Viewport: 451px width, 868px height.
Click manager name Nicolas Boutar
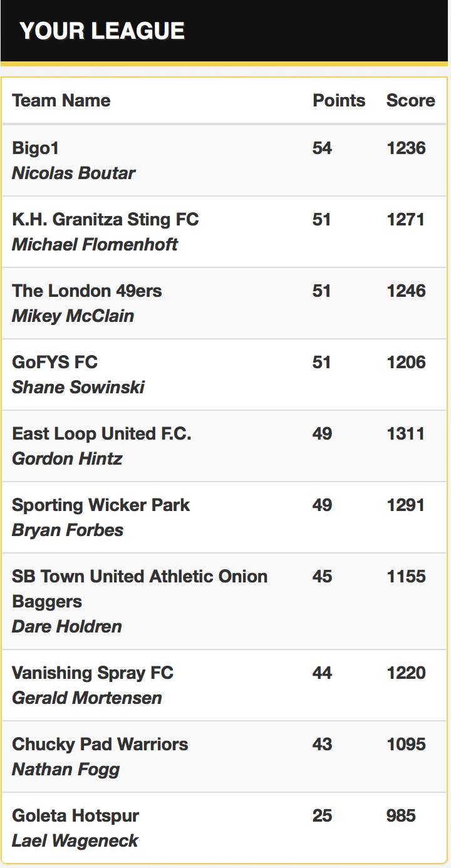[x=73, y=173]
